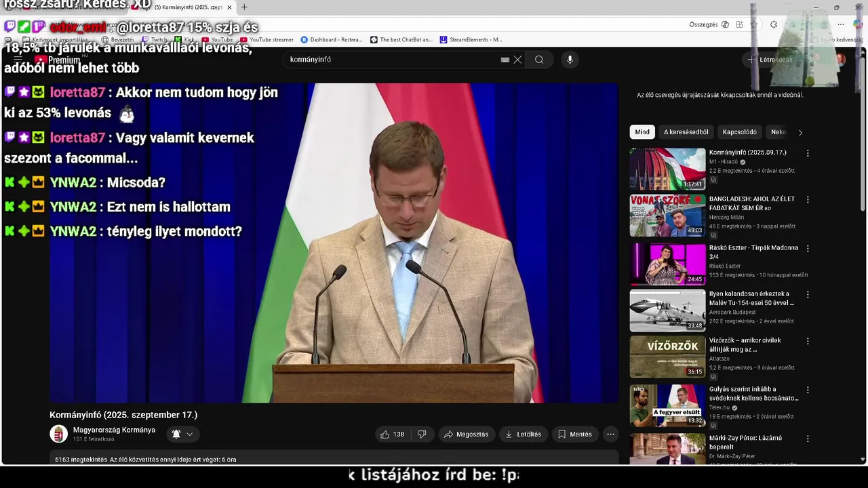The height and width of the screenshot is (488, 868).
Task: Open options for Ráskó Eszter video
Action: [x=807, y=249]
